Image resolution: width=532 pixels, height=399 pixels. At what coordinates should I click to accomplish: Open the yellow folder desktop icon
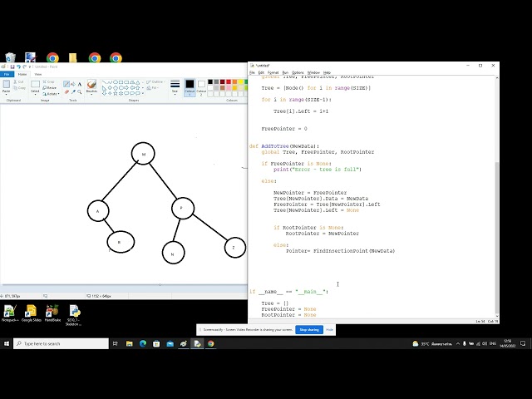click(x=72, y=57)
